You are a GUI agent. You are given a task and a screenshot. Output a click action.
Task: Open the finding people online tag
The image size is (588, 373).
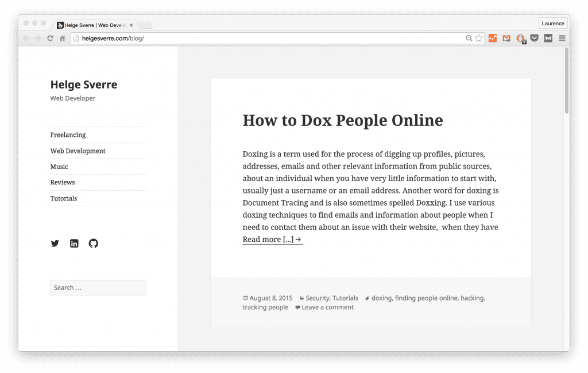pyautogui.click(x=427, y=298)
